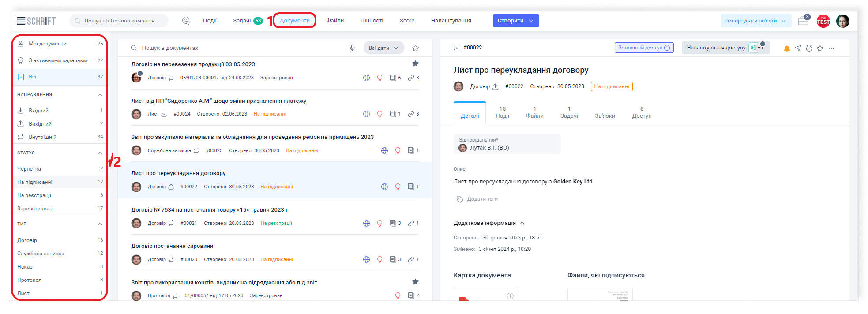Viewport: 868px width, 314px height.
Task: Open the briefcase icon with badge 3
Action: (803, 21)
